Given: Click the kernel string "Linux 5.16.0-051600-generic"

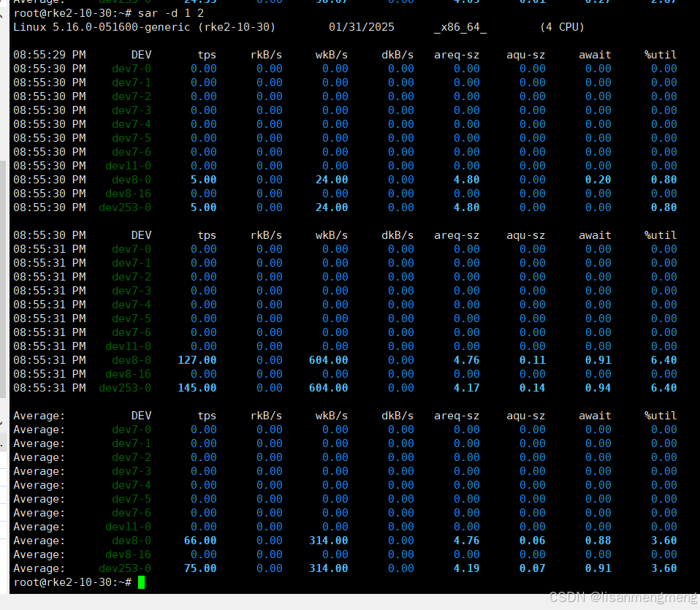Looking at the screenshot, I should tap(102, 27).
